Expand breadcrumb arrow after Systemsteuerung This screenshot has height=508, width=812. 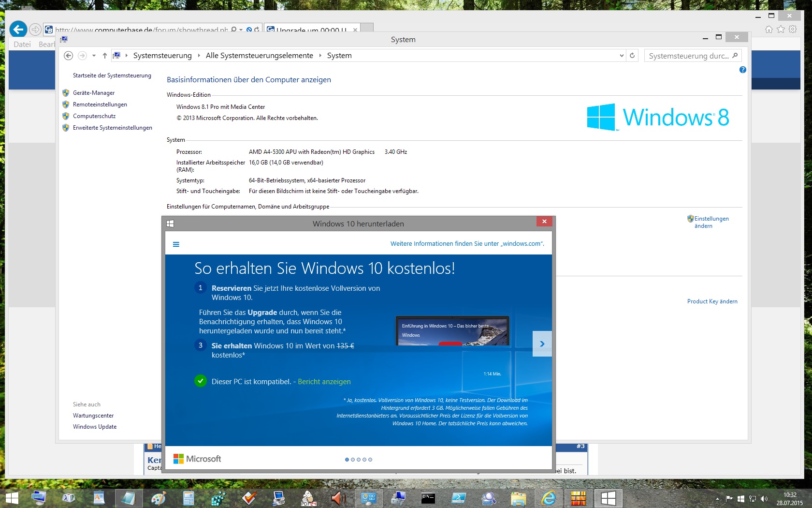199,56
